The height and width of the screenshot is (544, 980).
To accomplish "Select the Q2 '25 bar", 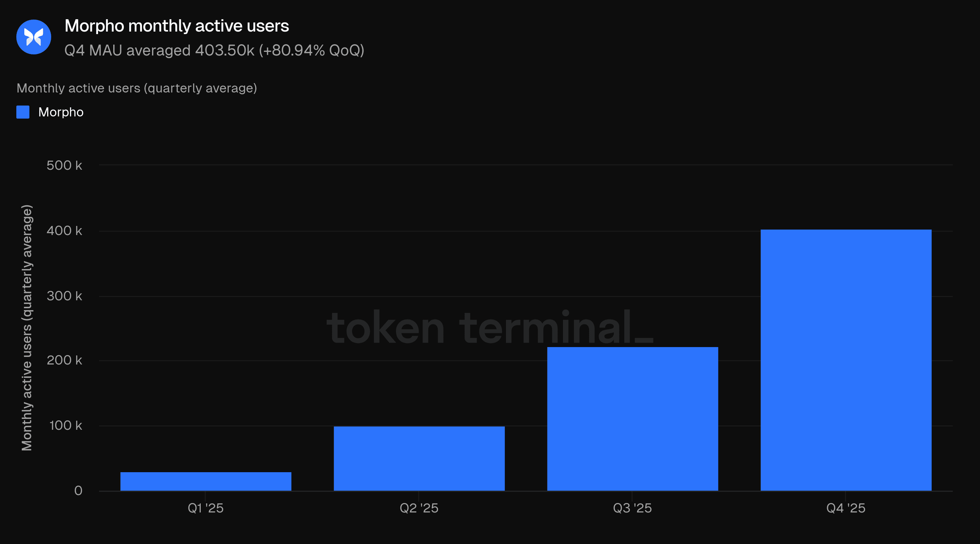I will pyautogui.click(x=419, y=458).
